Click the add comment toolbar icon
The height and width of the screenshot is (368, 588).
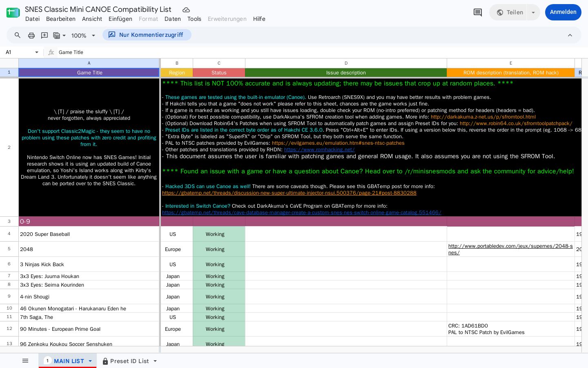point(45,35)
